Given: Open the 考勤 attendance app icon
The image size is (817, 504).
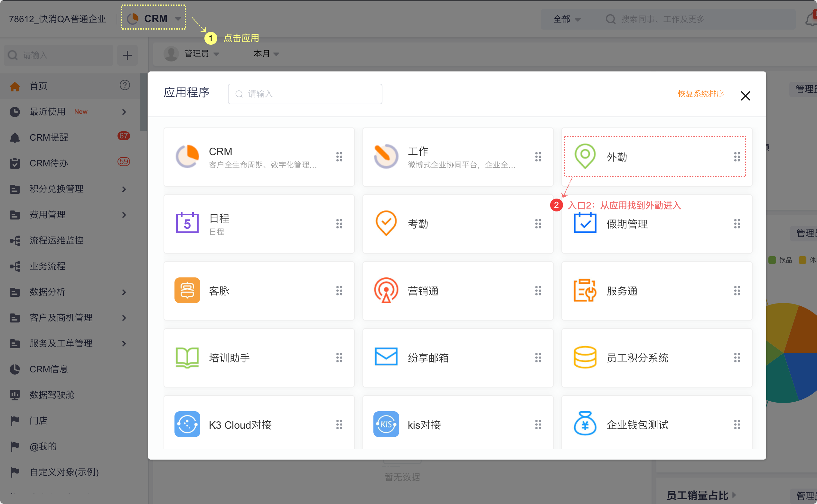Looking at the screenshot, I should tap(386, 223).
